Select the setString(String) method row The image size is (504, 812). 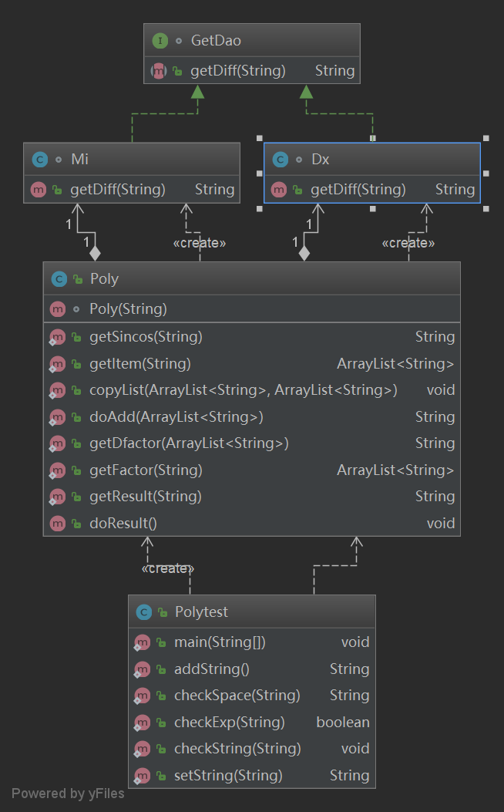point(228,776)
